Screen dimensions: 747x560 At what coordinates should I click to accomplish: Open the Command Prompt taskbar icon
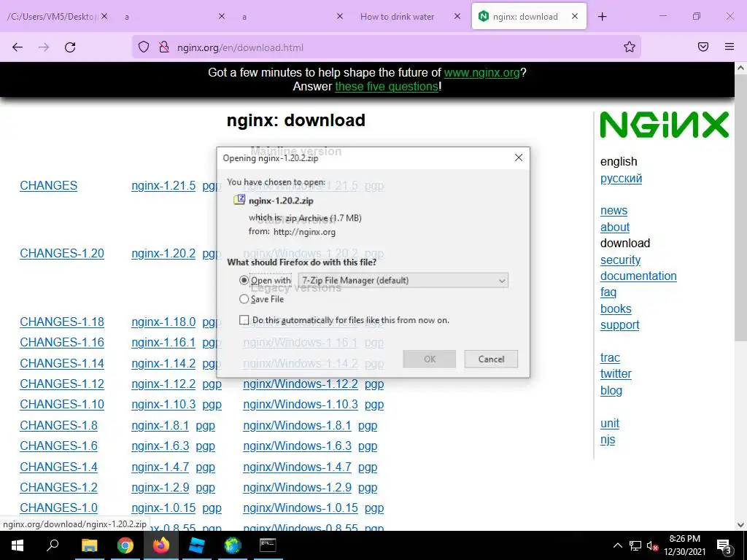268,545
